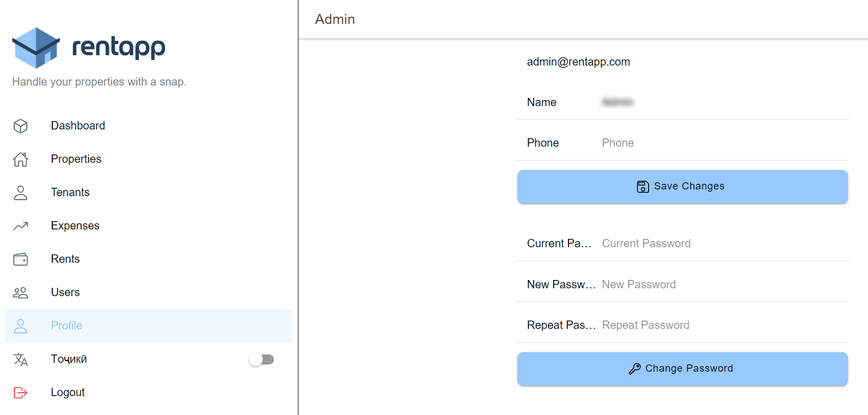868x415 pixels.
Task: Click the Rents wallet icon
Action: (21, 259)
